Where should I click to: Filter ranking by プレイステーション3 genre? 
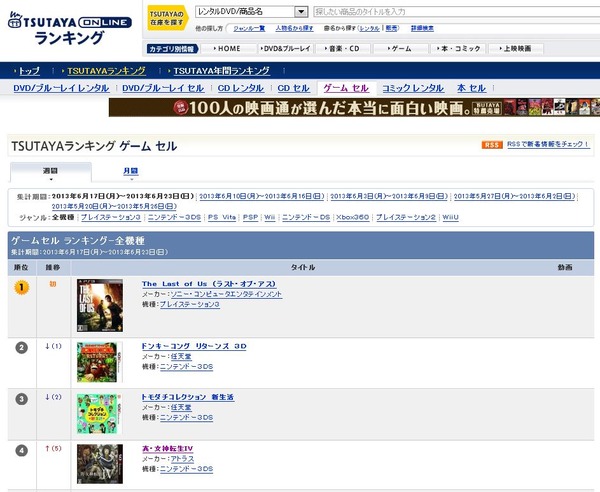click(x=111, y=217)
